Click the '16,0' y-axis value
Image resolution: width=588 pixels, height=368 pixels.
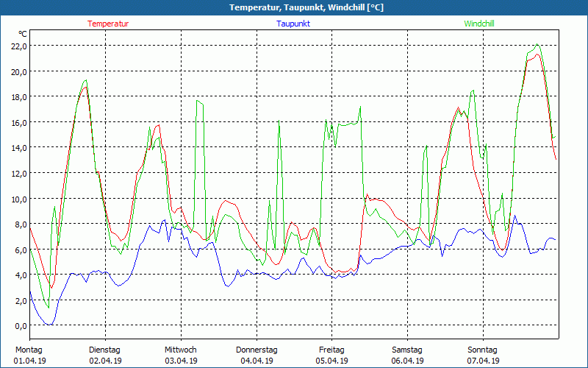[x=19, y=123]
